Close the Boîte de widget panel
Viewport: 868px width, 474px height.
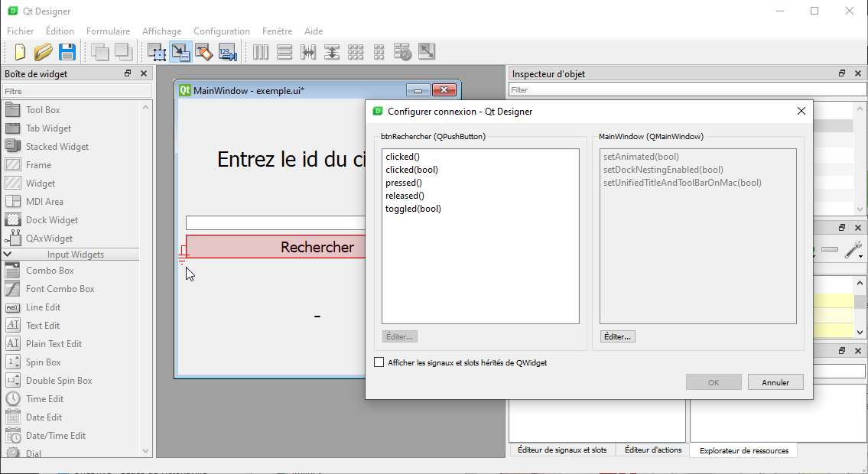coord(144,73)
